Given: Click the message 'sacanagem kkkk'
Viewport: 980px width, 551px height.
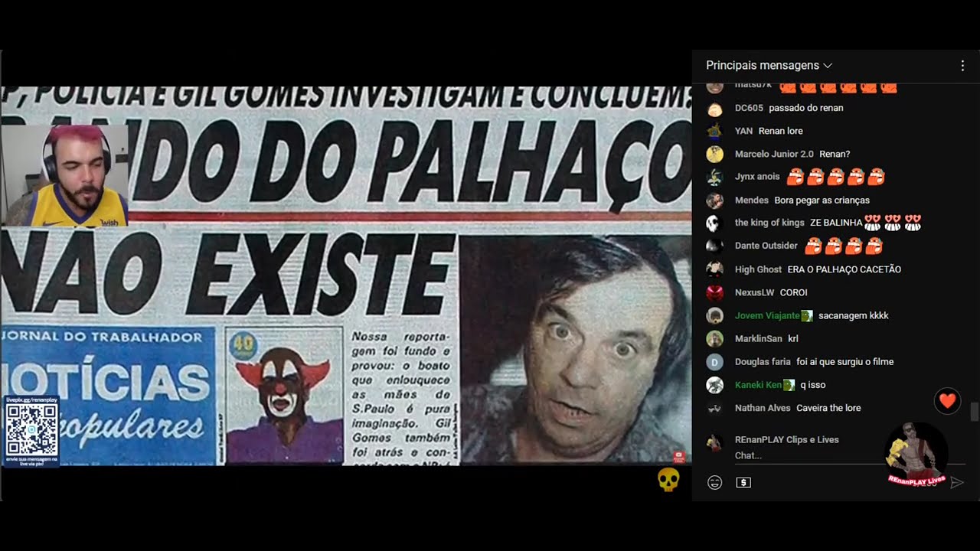Looking at the screenshot, I should click(854, 315).
